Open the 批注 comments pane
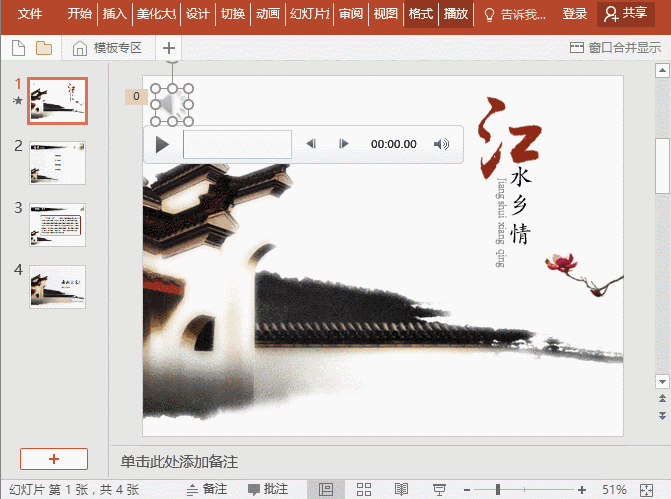 268,489
